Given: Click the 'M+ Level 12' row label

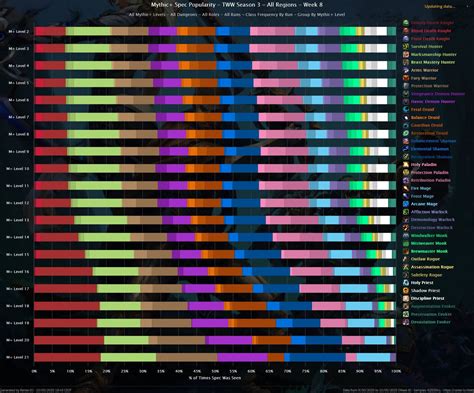Looking at the screenshot, I should coord(18,203).
